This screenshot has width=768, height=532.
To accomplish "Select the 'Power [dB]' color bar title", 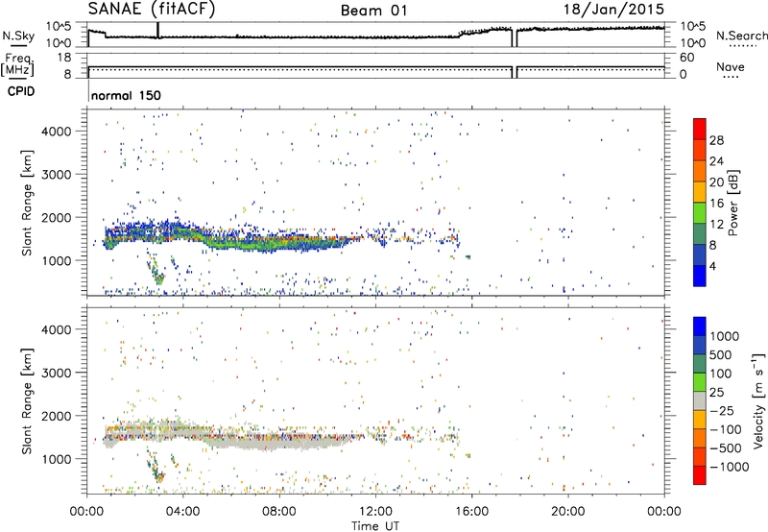I will 732,203.
